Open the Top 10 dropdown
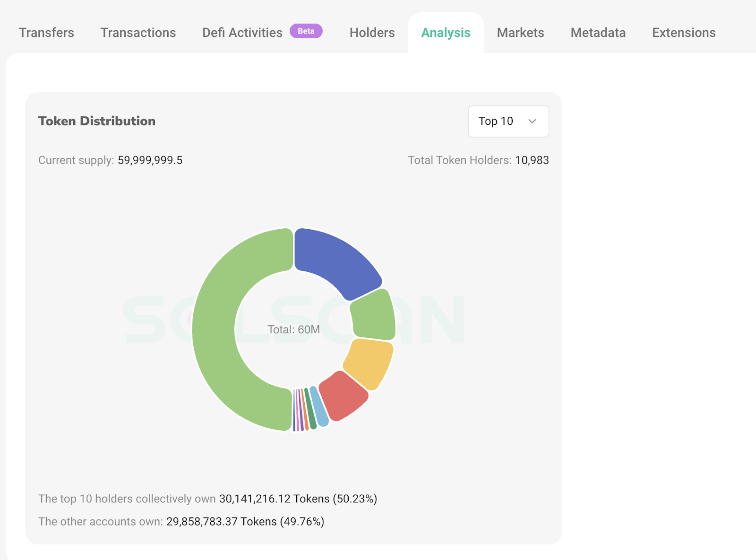This screenshot has width=756, height=560. 508,121
